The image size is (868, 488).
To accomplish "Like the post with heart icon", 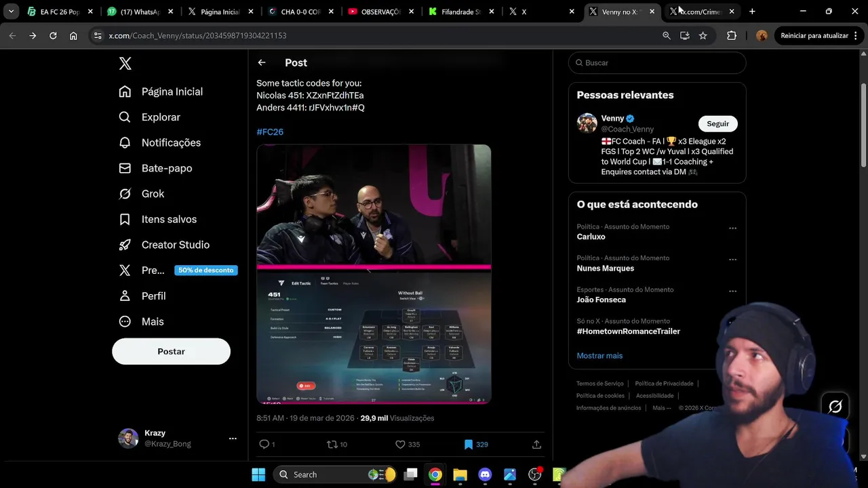I will tap(400, 445).
